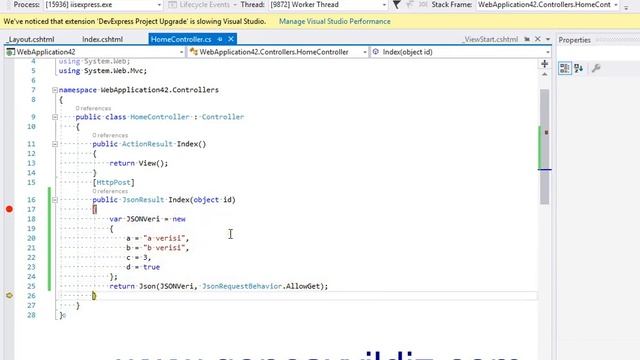Select the HomeController.cs tab
The height and width of the screenshot is (360, 640).
(181, 39)
